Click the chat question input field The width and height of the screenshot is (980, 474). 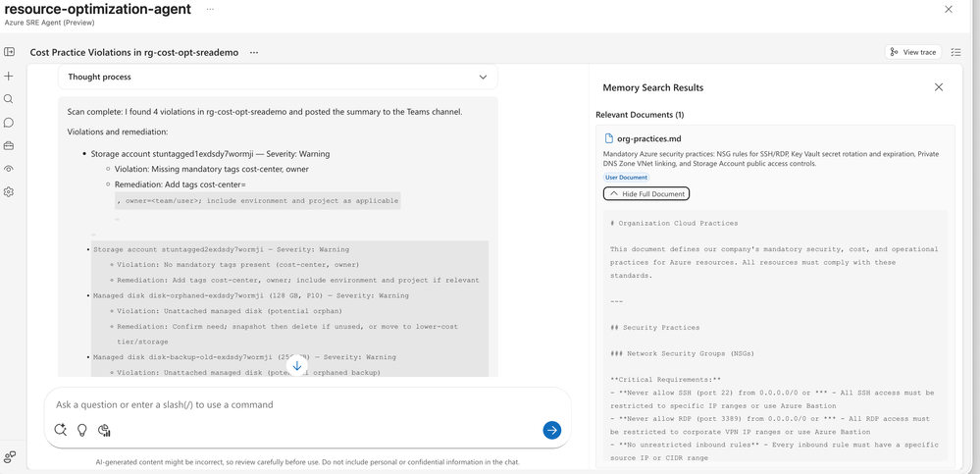coord(294,404)
